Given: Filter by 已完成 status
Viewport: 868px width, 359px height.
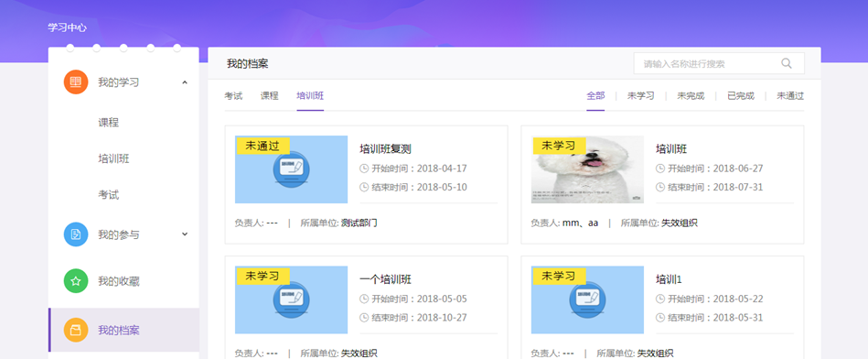Looking at the screenshot, I should tap(741, 96).
